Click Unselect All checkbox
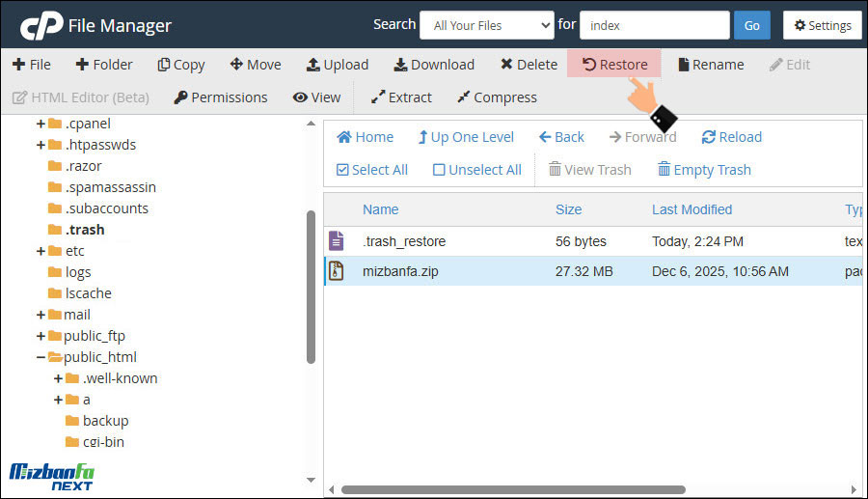868x499 pixels. [x=476, y=170]
